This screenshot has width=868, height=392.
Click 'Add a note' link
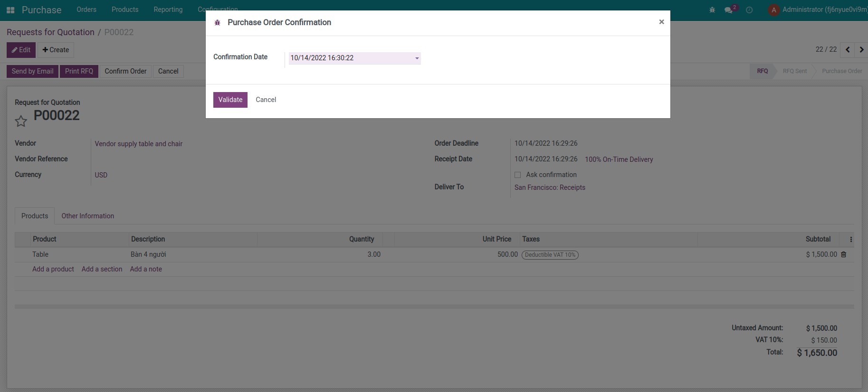coord(146,269)
